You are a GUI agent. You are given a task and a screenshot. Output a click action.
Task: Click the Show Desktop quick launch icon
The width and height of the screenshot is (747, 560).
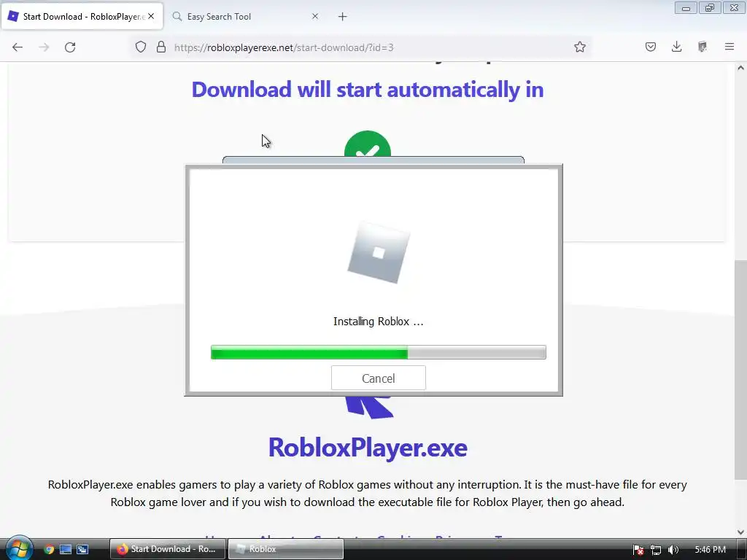(x=66, y=549)
